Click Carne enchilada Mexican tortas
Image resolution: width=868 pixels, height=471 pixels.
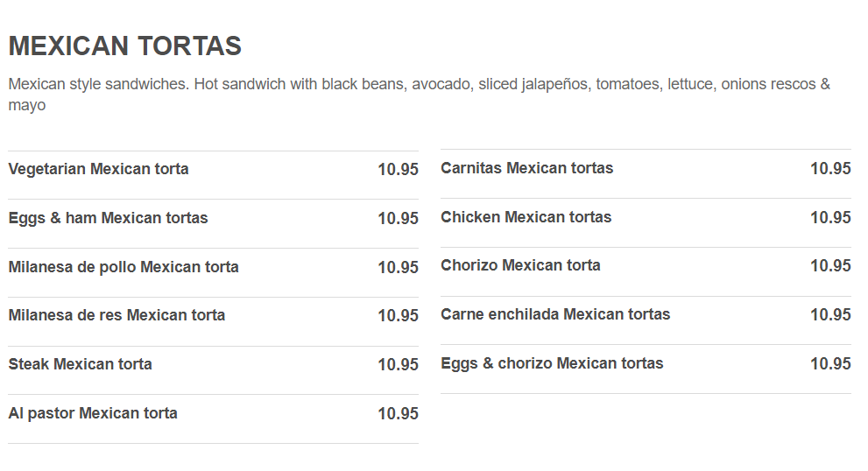point(555,314)
